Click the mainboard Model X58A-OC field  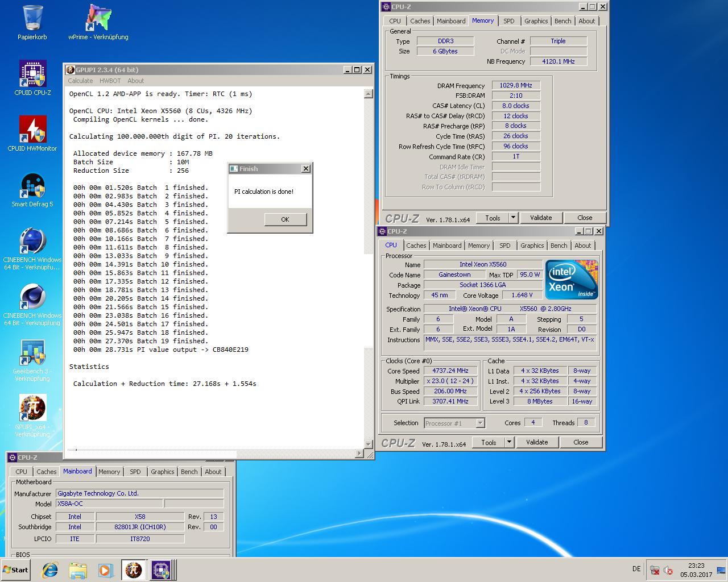pos(109,504)
